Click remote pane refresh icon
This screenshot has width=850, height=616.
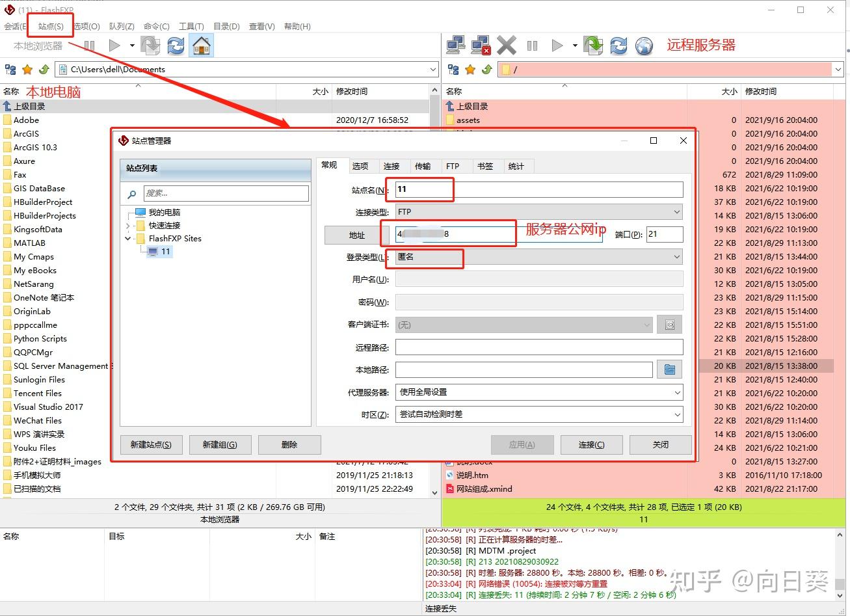pyautogui.click(x=618, y=45)
